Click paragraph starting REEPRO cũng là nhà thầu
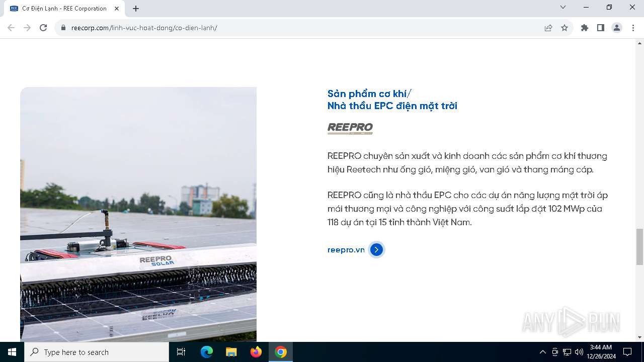The height and width of the screenshot is (362, 644). click(x=467, y=209)
